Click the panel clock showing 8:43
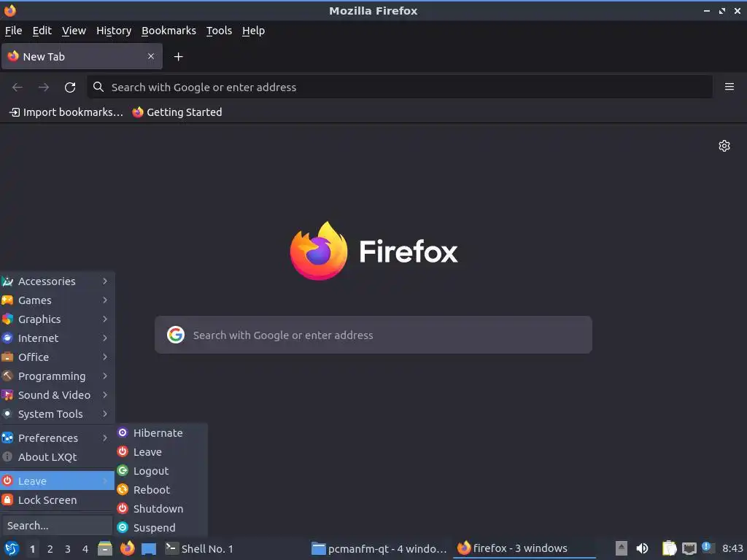747x560 pixels. click(x=732, y=548)
